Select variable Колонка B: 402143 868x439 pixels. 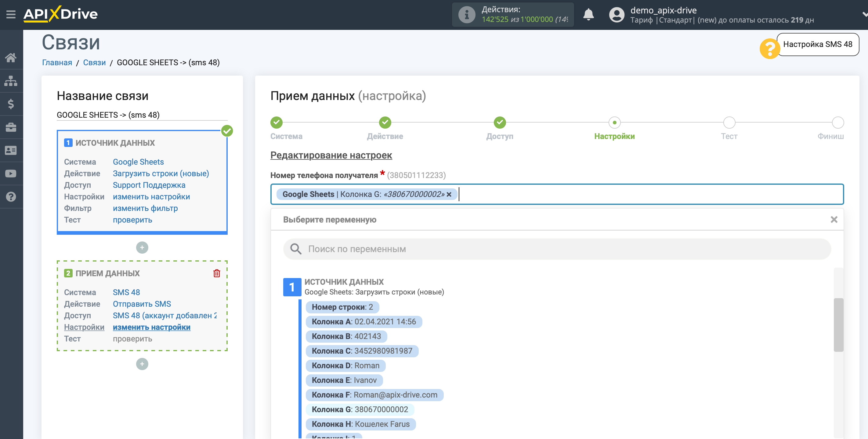(346, 336)
